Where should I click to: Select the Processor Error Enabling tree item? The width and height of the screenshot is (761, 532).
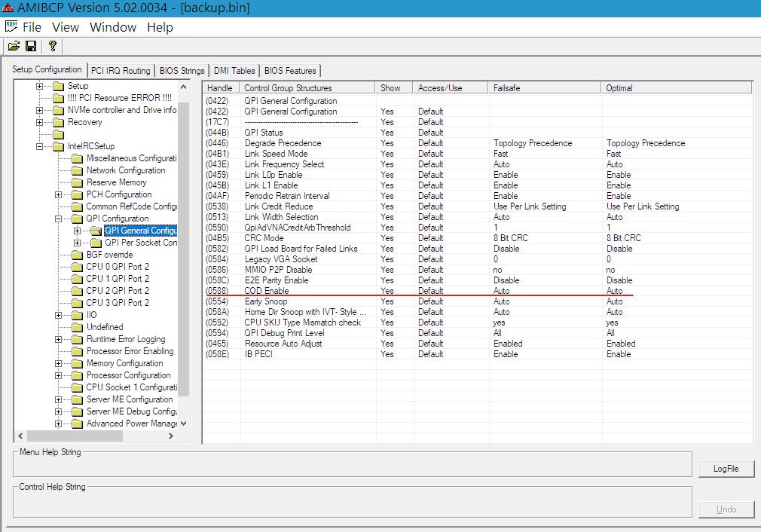pos(130,351)
